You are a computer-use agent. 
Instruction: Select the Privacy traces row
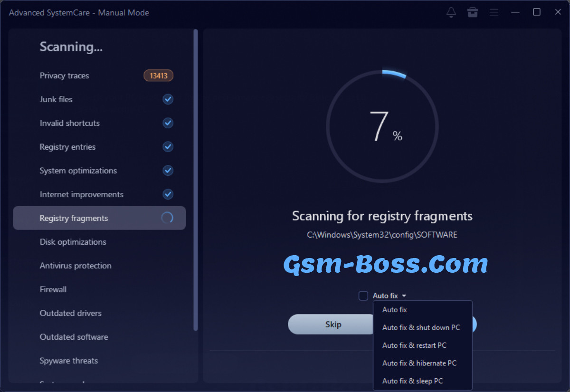[x=99, y=76]
